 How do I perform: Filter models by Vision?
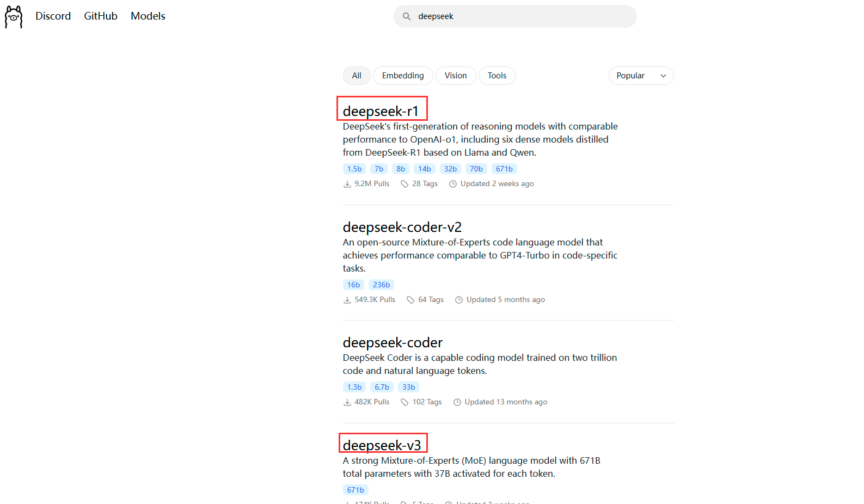click(x=456, y=76)
